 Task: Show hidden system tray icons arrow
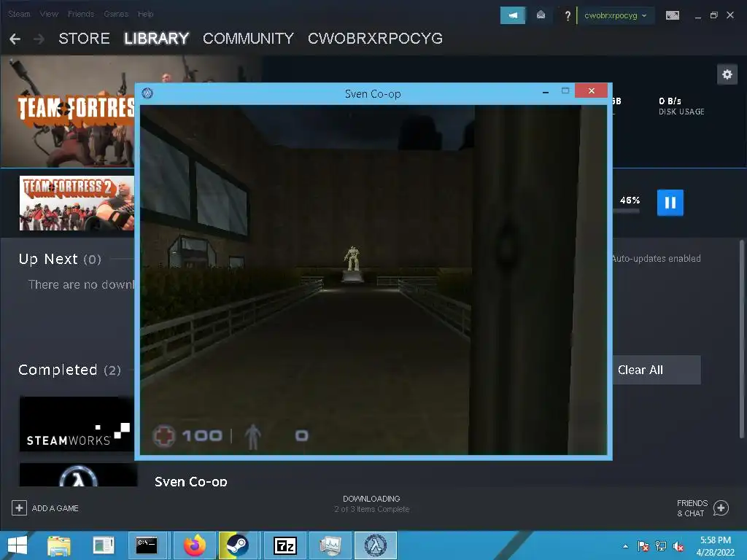[x=625, y=546]
